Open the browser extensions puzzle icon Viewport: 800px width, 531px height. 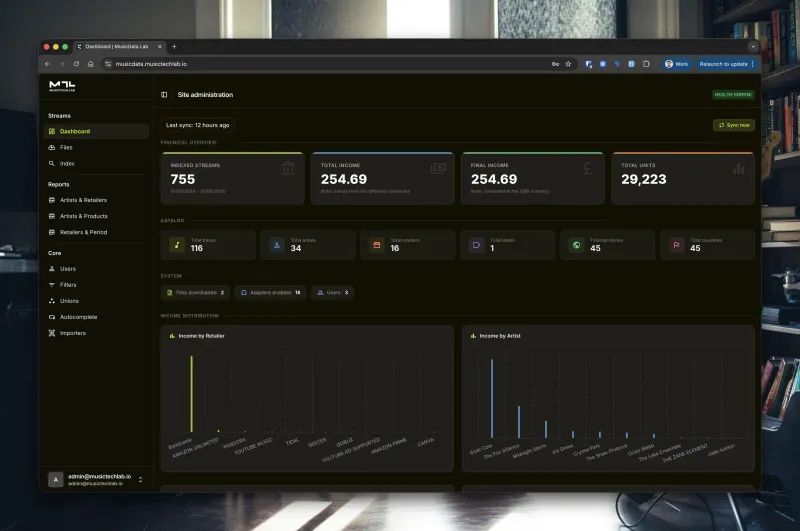(646, 64)
